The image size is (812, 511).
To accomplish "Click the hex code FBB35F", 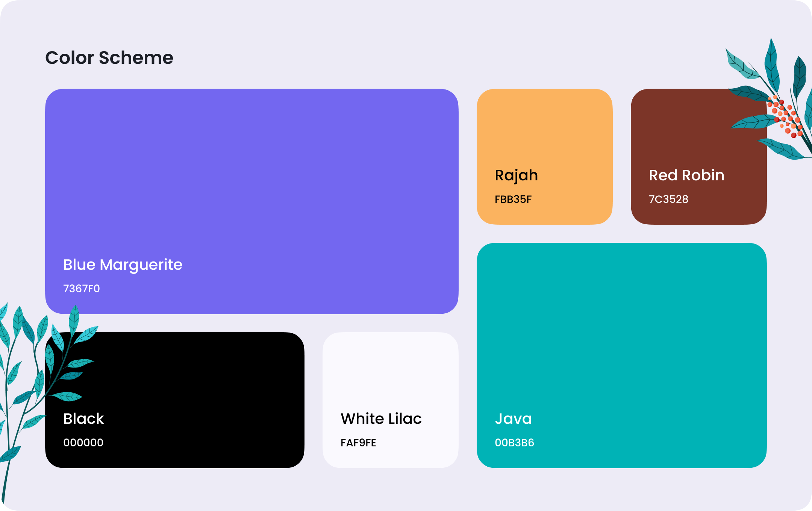I will tap(513, 199).
